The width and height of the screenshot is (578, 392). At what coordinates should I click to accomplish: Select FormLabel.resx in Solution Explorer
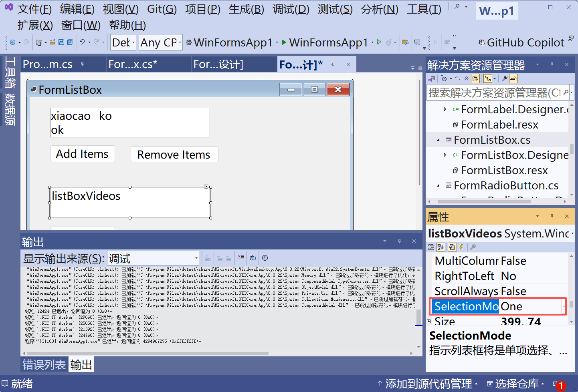point(499,125)
